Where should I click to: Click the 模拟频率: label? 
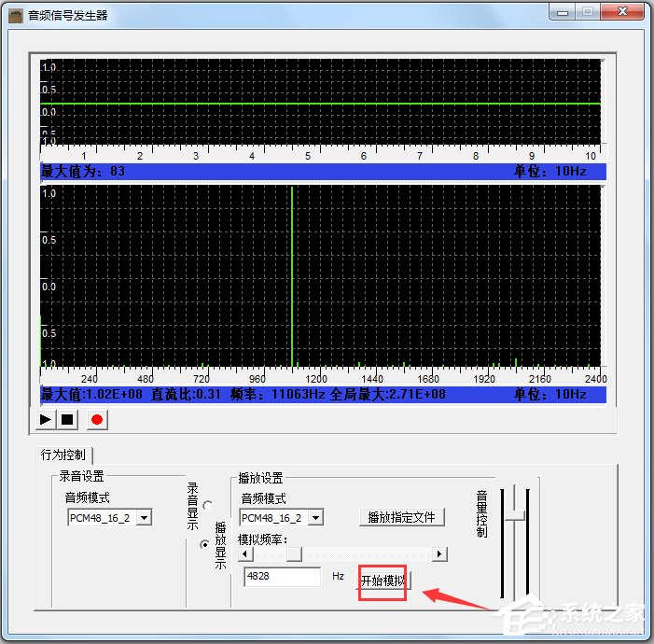click(262, 539)
